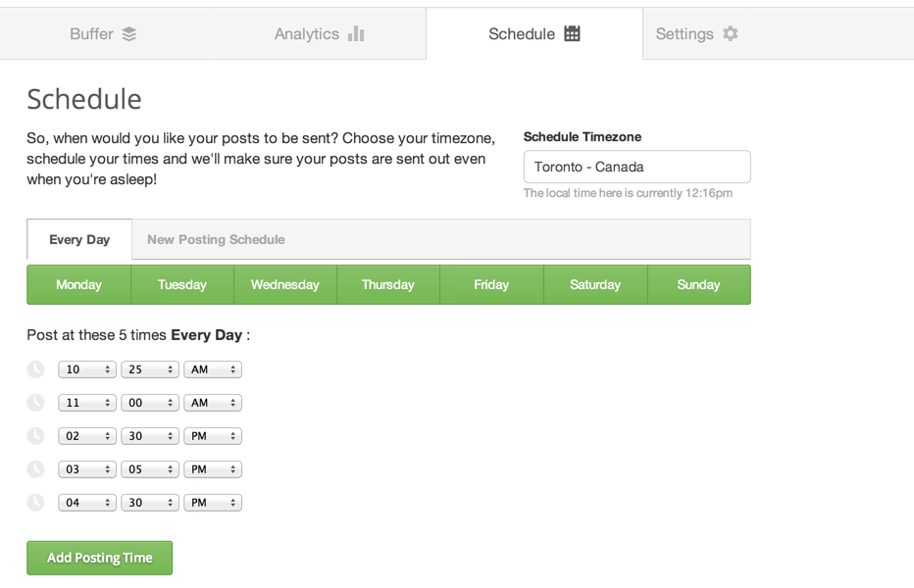Click clock icon beside 04:30 PM time
This screenshot has height=588, width=914.
pyautogui.click(x=36, y=503)
